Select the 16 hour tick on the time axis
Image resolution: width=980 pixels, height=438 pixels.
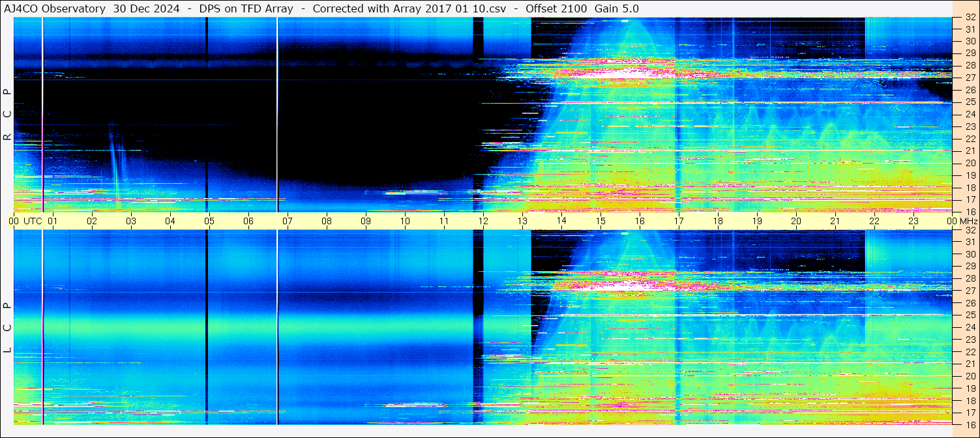pos(640,221)
